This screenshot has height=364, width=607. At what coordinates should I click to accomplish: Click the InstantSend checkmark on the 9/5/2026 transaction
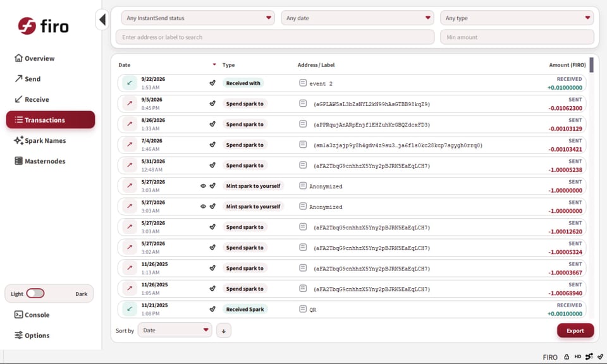point(212,103)
